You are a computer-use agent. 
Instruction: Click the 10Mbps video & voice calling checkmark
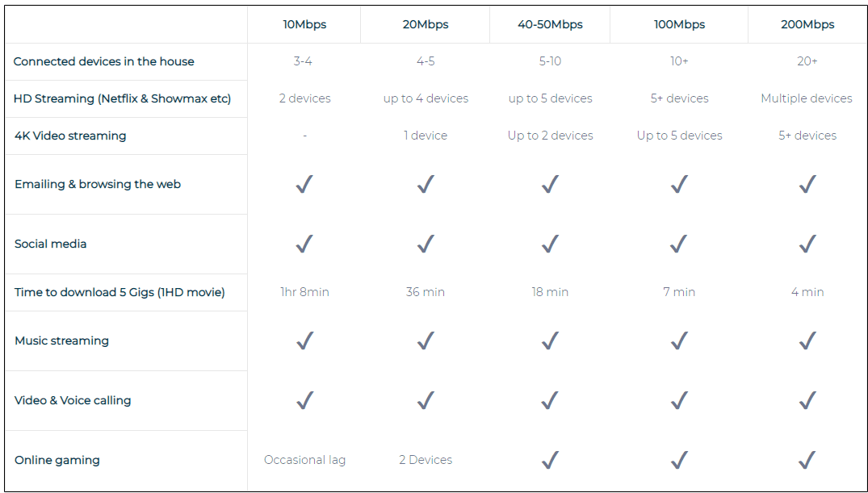304,400
